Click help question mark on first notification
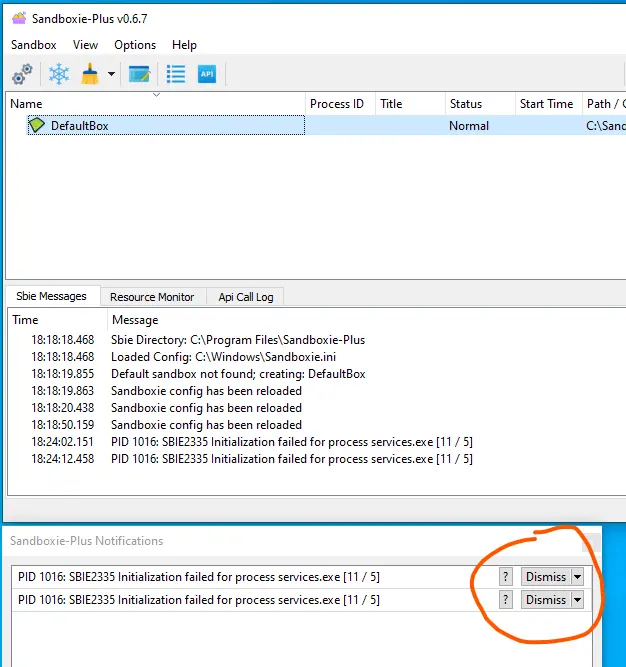 click(x=506, y=577)
